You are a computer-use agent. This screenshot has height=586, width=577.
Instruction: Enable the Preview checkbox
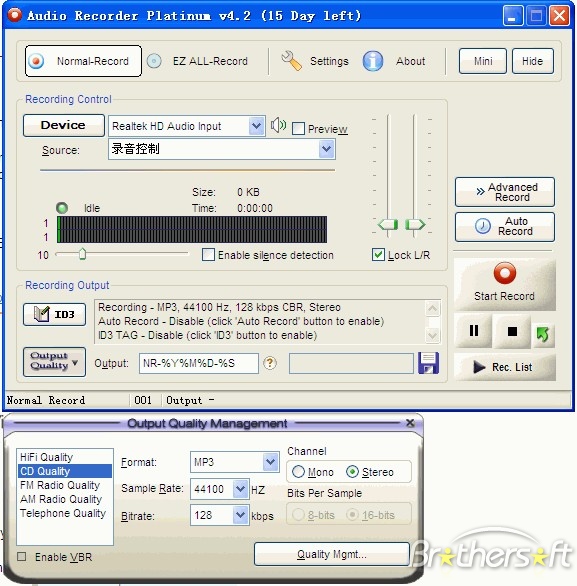click(298, 129)
